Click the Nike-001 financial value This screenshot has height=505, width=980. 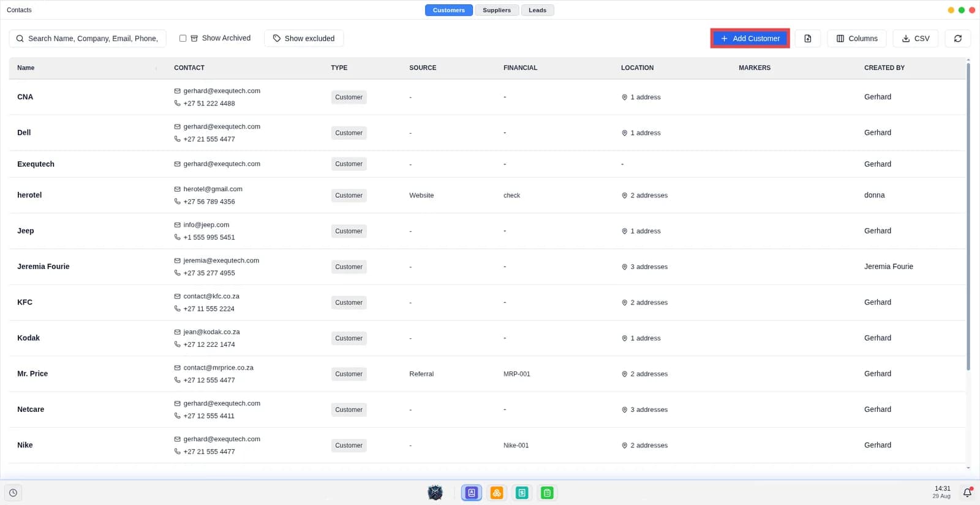[516, 446]
